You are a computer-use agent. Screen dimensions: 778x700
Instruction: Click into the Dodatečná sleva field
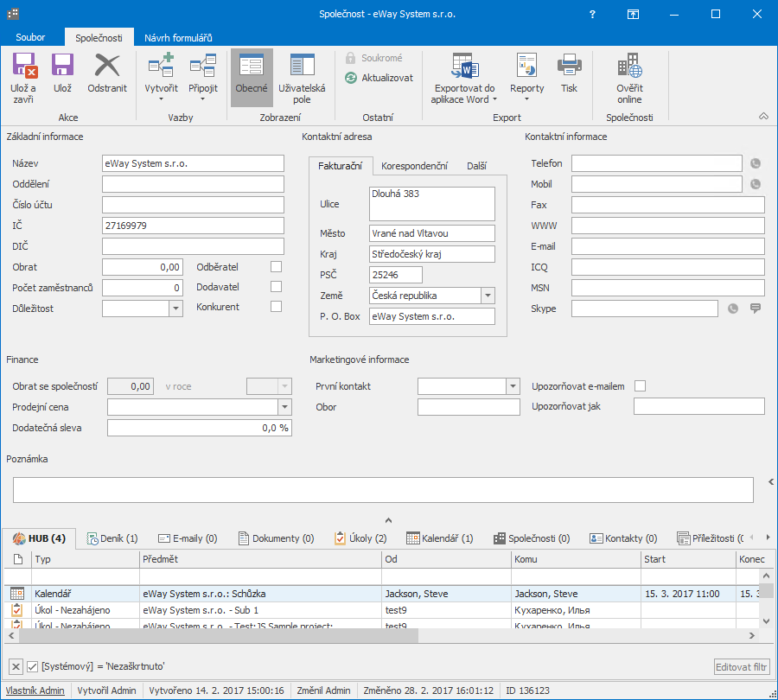[x=200, y=428]
